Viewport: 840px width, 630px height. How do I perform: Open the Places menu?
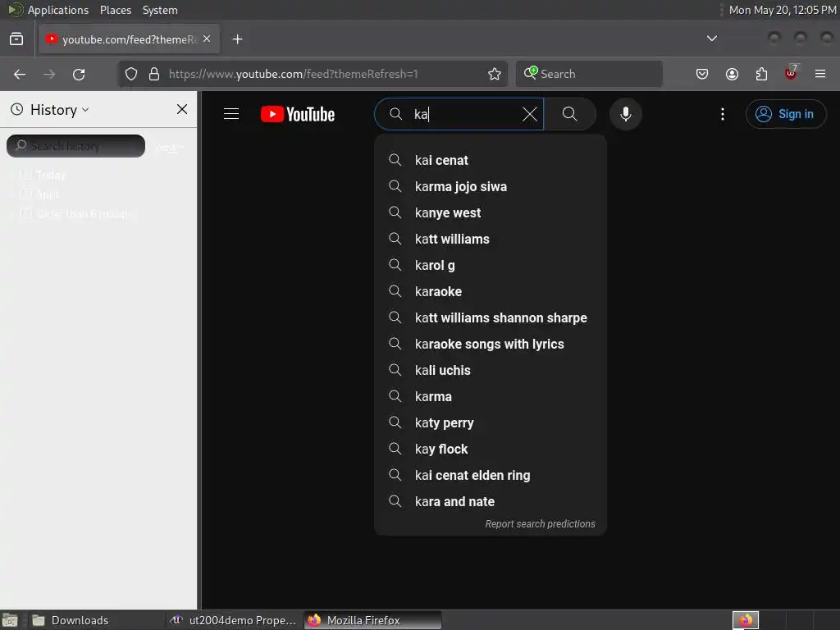click(115, 10)
